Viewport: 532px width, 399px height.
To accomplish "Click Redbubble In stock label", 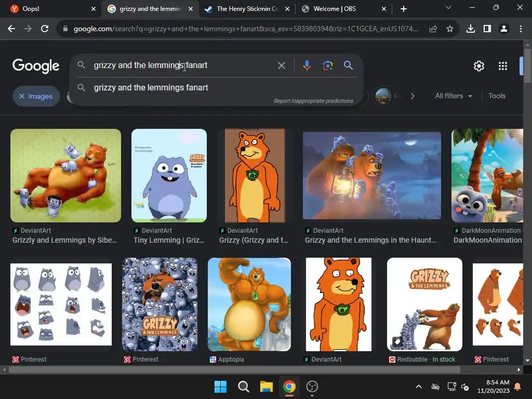I will 444,360.
